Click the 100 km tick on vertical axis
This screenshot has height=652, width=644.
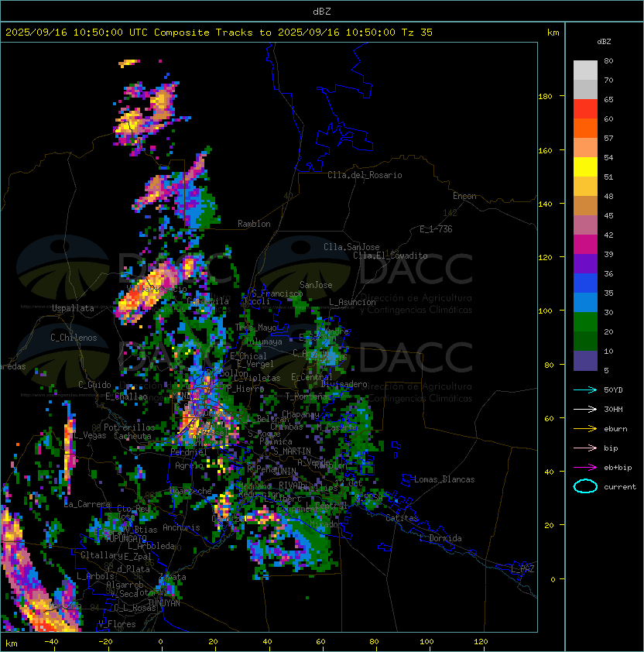tap(545, 311)
